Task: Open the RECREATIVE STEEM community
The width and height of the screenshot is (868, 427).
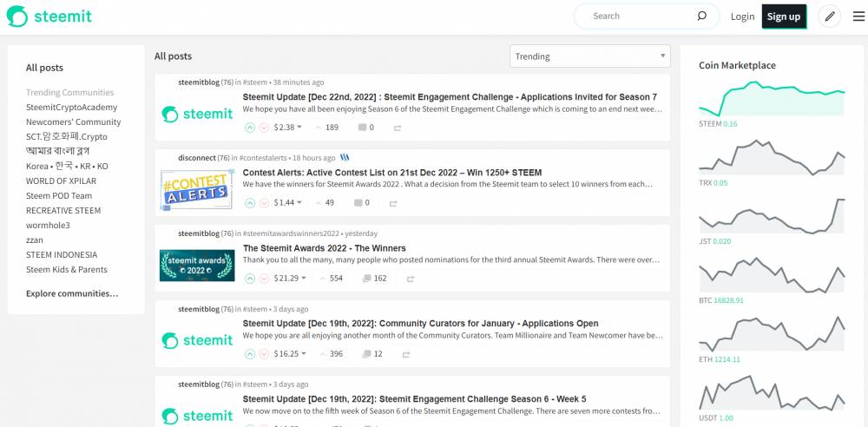Action: tap(63, 210)
